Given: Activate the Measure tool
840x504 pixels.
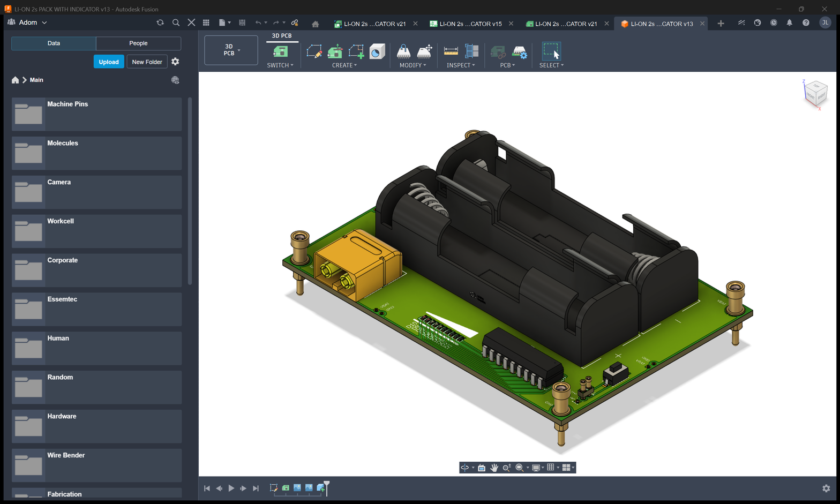Looking at the screenshot, I should (x=451, y=51).
